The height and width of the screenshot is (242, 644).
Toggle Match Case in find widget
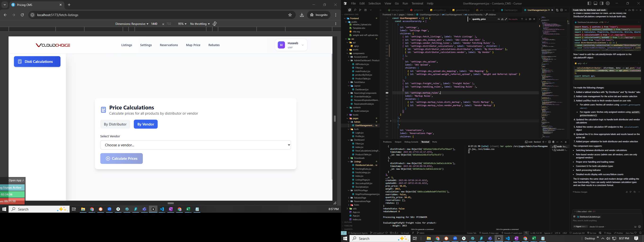coord(499,19)
